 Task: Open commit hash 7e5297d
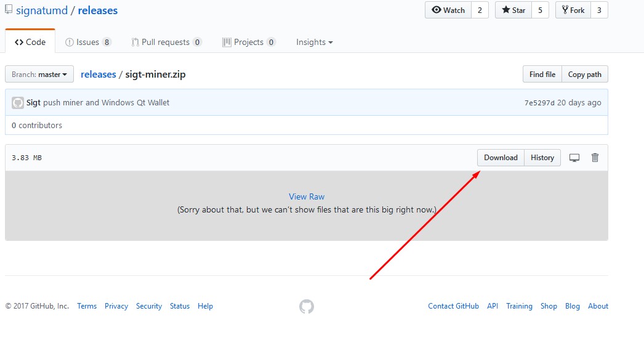(x=539, y=103)
